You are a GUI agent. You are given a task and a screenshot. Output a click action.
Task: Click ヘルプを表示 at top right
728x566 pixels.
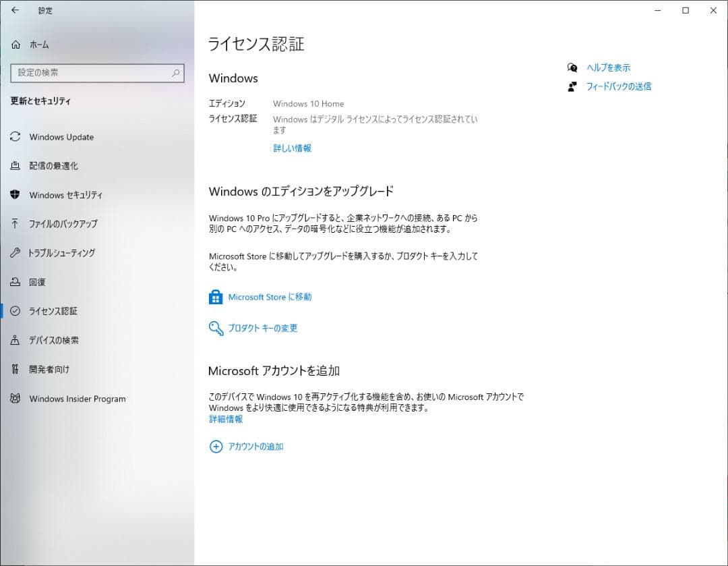[609, 67]
